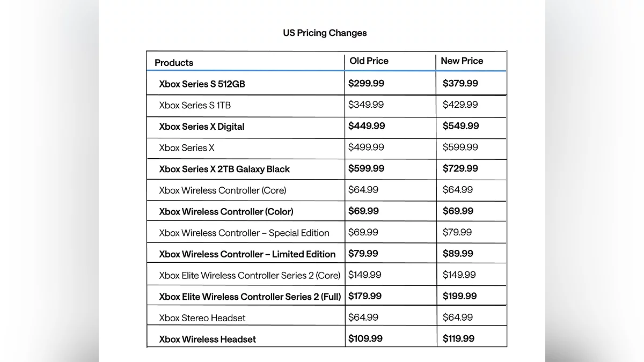The height and width of the screenshot is (362, 644).
Task: Select the "Xbox Series S 512GB" product name
Action: tap(202, 84)
